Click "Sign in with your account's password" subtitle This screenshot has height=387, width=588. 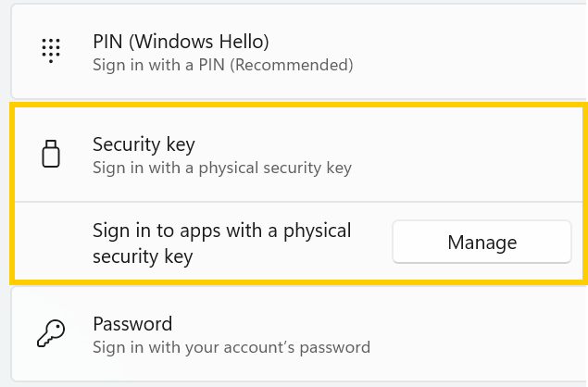(231, 348)
